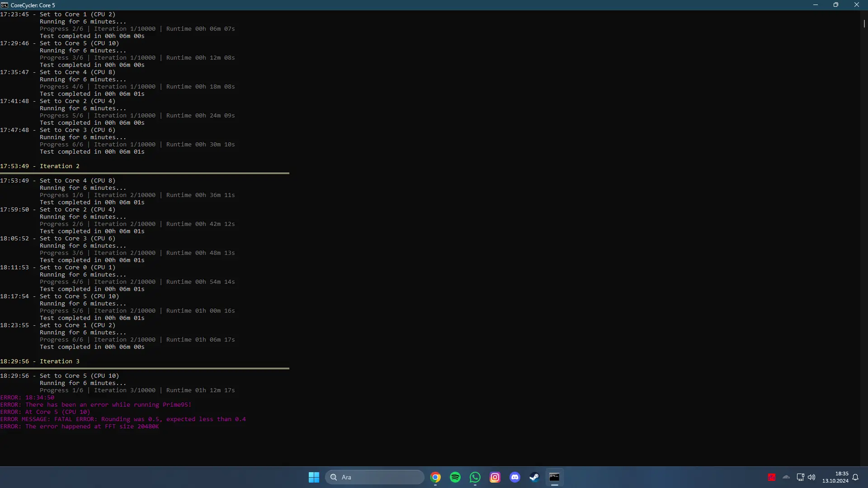Click the '17:47:48 - Set to Core 3' line
The image size is (868, 488).
[58, 130]
